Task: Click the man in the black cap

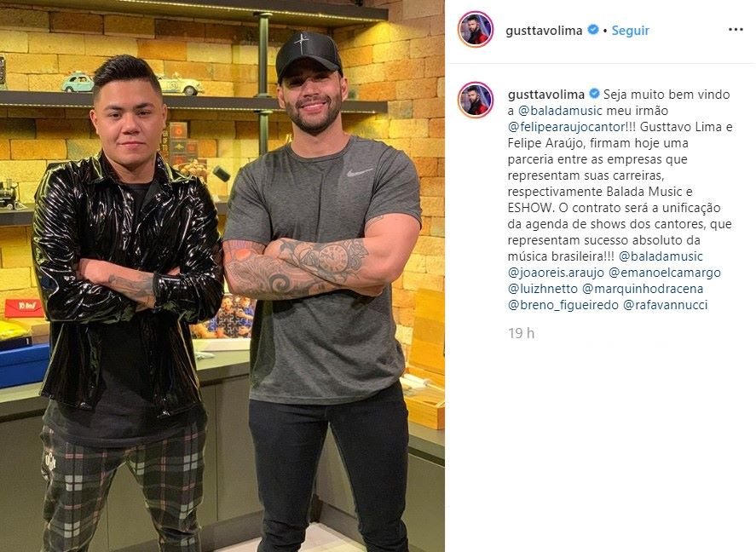Action: click(x=322, y=289)
